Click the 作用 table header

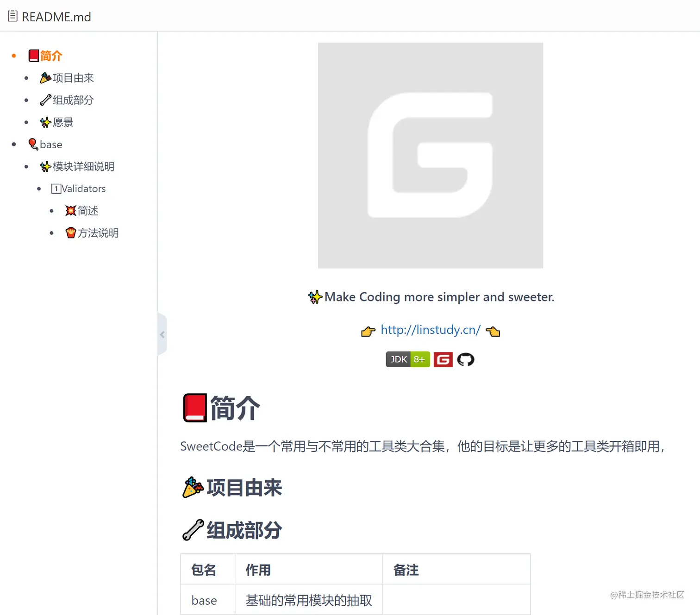[309, 569]
